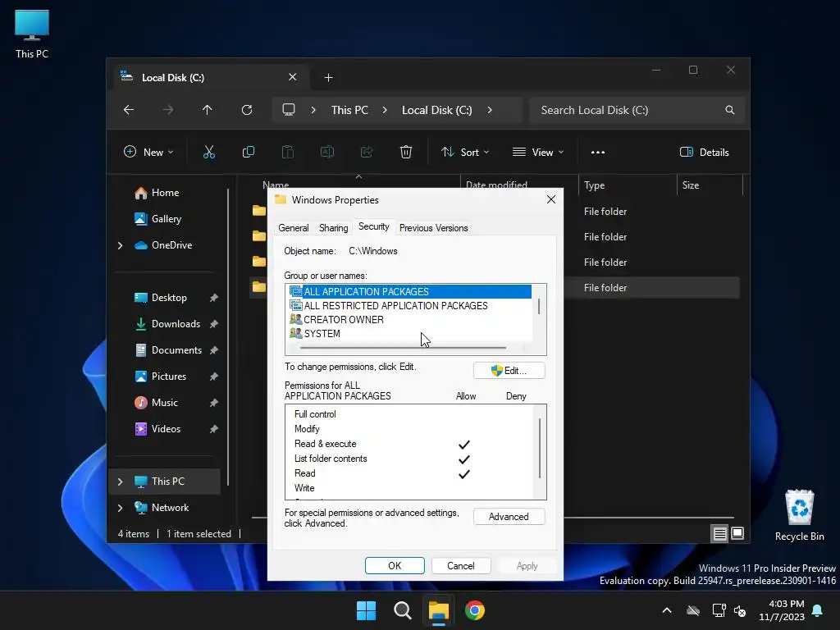Sort by Type column header
Image resolution: width=840 pixels, height=630 pixels.
coord(628,185)
